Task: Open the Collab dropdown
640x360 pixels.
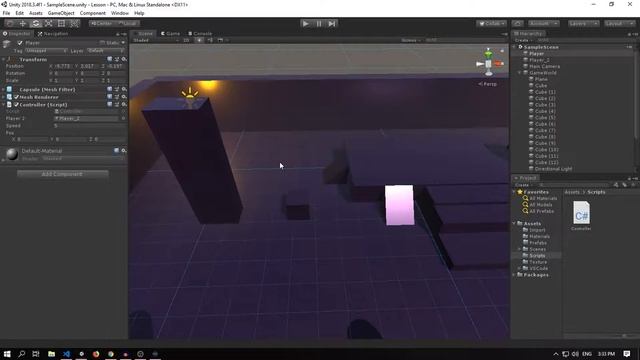Action: (x=491, y=24)
